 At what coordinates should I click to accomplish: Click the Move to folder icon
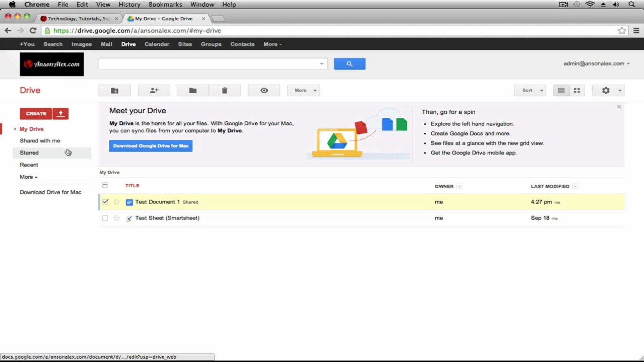pyautogui.click(x=193, y=90)
